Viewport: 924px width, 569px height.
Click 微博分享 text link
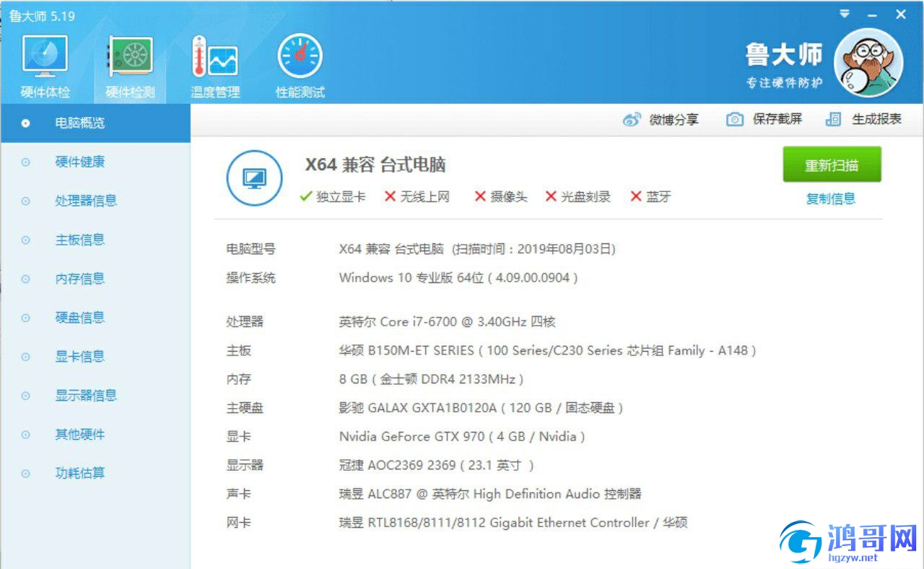(x=674, y=120)
